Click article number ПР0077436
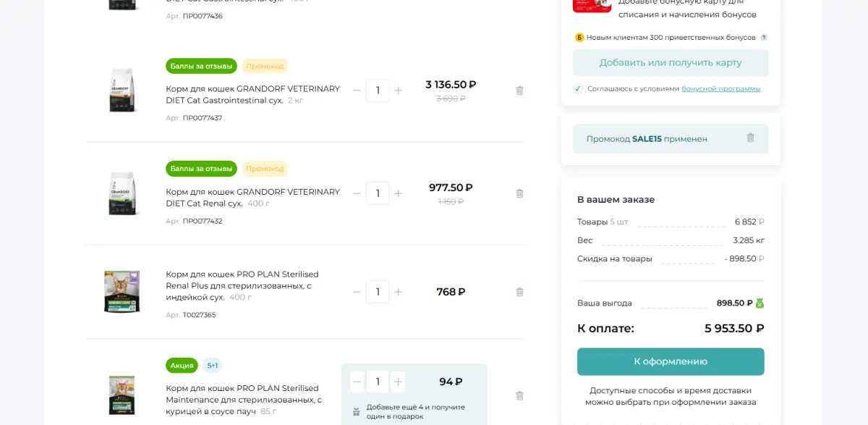 203,16
